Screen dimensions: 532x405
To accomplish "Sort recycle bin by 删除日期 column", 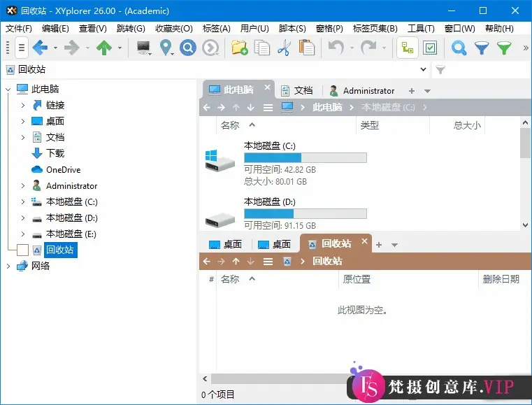I will (x=501, y=279).
